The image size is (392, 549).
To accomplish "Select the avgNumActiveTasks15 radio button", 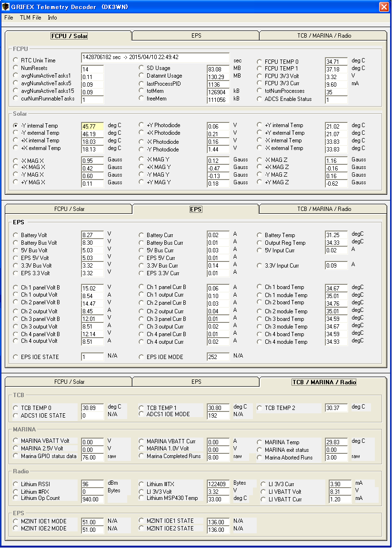I will [15, 90].
